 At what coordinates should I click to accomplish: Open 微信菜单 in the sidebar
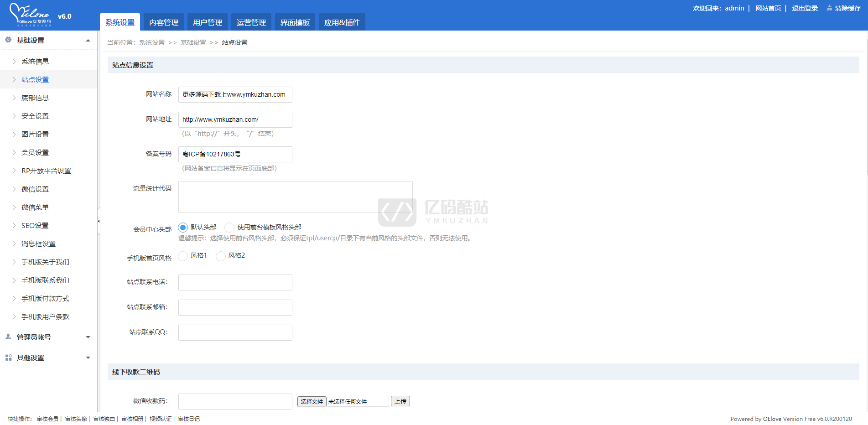pyautogui.click(x=35, y=207)
